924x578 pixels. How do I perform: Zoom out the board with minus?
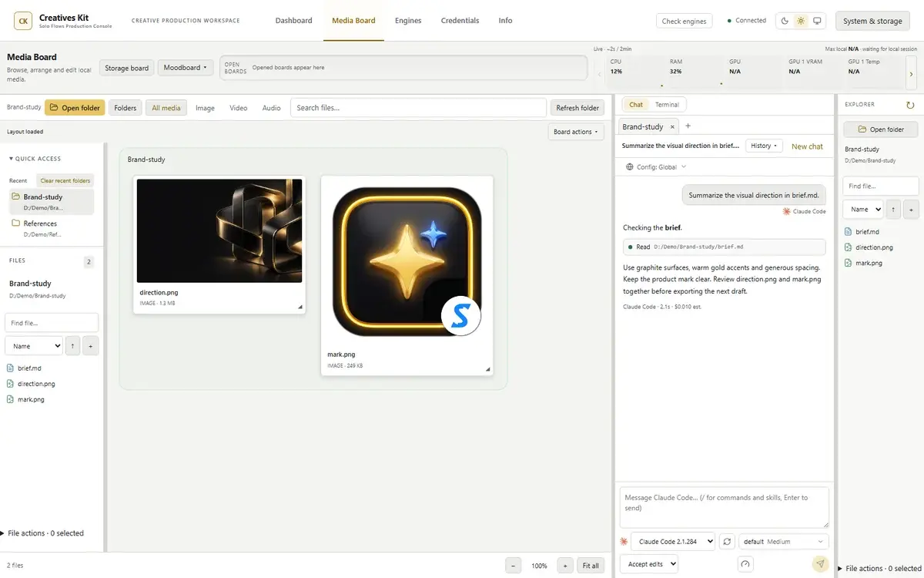pyautogui.click(x=514, y=566)
